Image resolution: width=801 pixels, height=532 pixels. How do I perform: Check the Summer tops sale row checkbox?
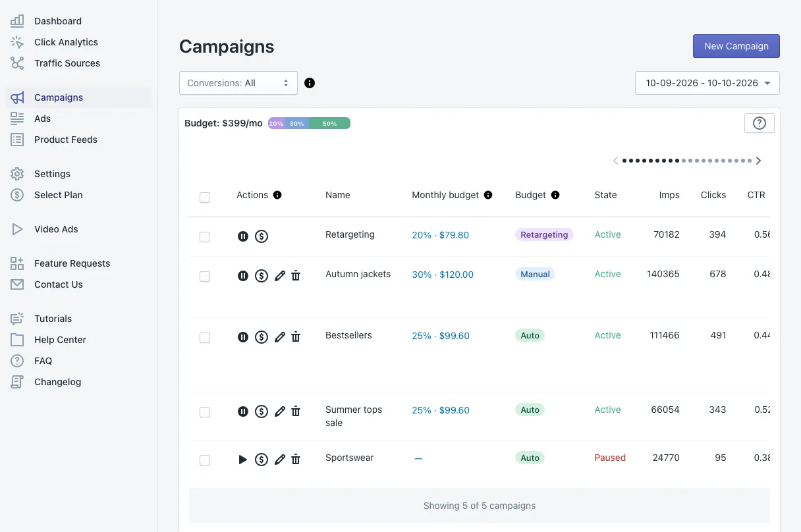tap(205, 412)
